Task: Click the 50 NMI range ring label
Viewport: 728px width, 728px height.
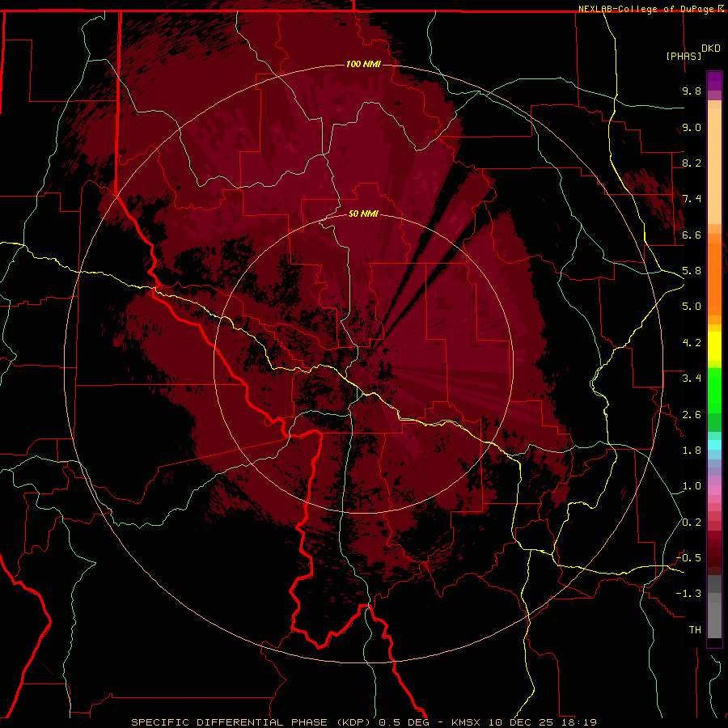Action: pos(363,214)
